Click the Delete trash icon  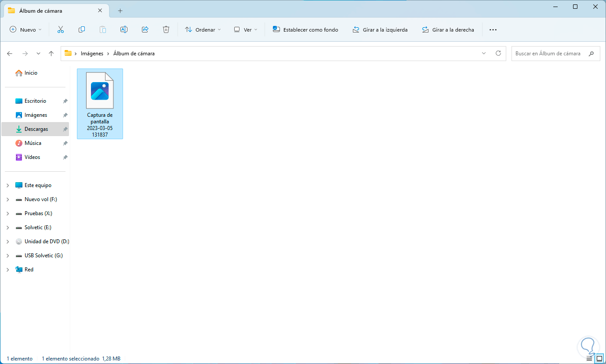pyautogui.click(x=166, y=30)
